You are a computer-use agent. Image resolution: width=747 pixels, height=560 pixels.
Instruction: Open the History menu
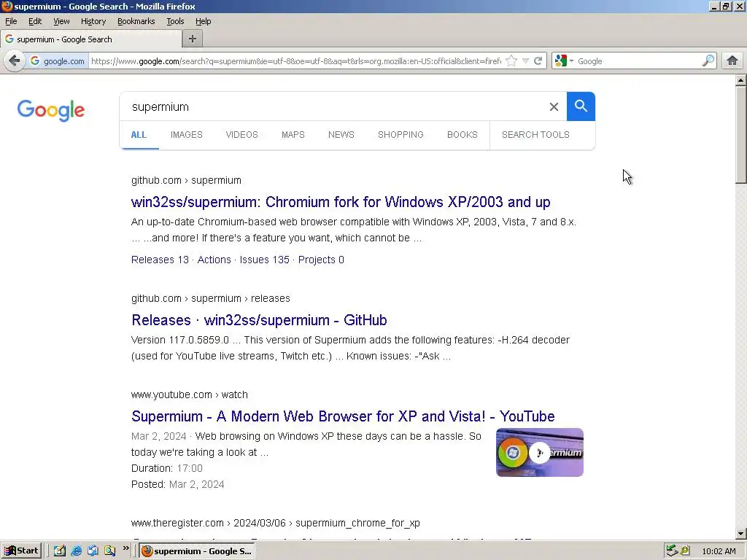pos(93,21)
